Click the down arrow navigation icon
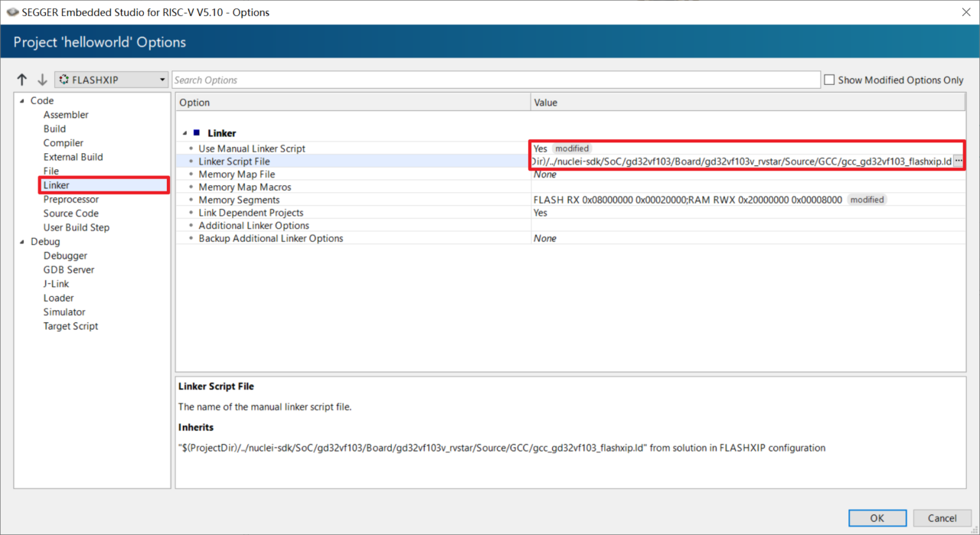 pyautogui.click(x=42, y=80)
